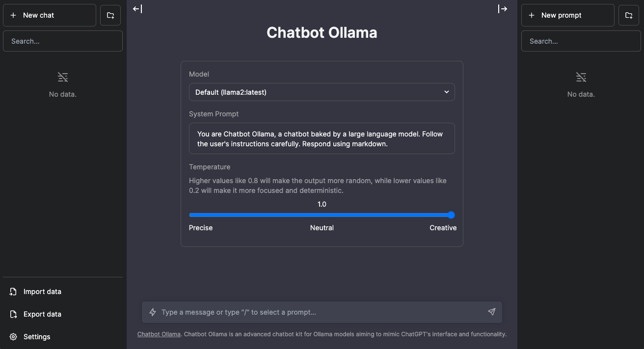The width and height of the screenshot is (644, 349).
Task: Collapse the left chat sidebar
Action: 137,9
